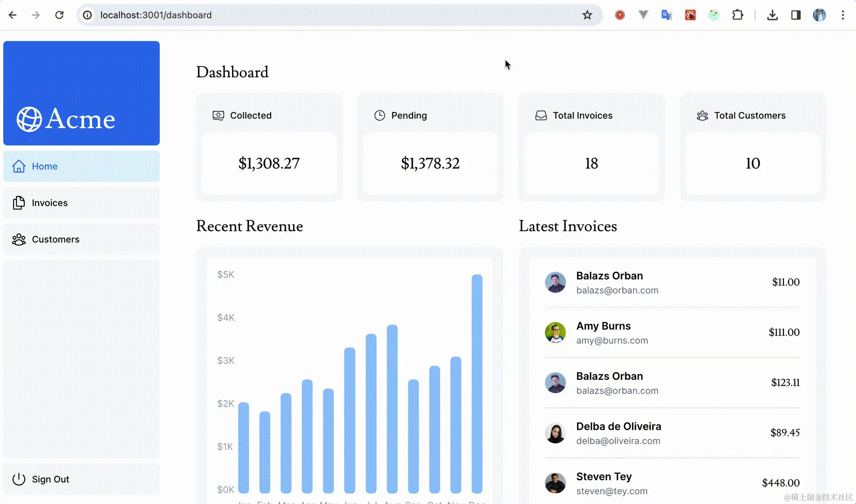Open browser downloads icon
This screenshot has height=504, width=856.
tap(772, 15)
